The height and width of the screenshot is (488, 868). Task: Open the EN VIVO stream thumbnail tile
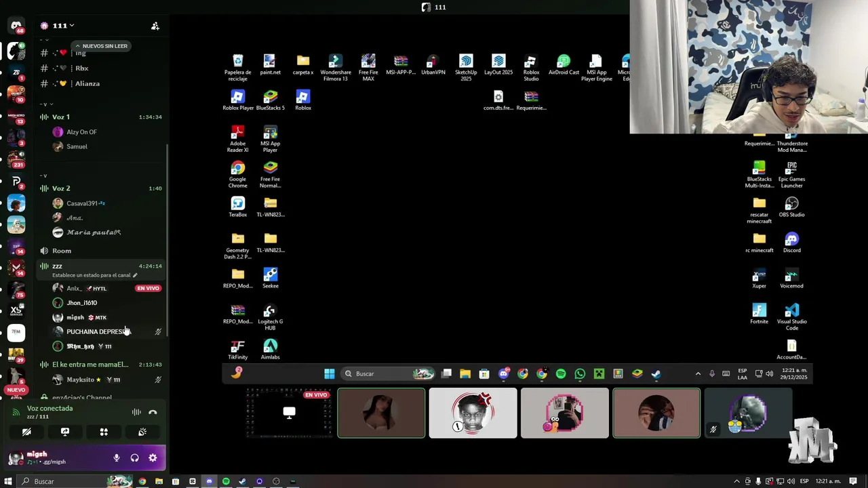point(290,413)
